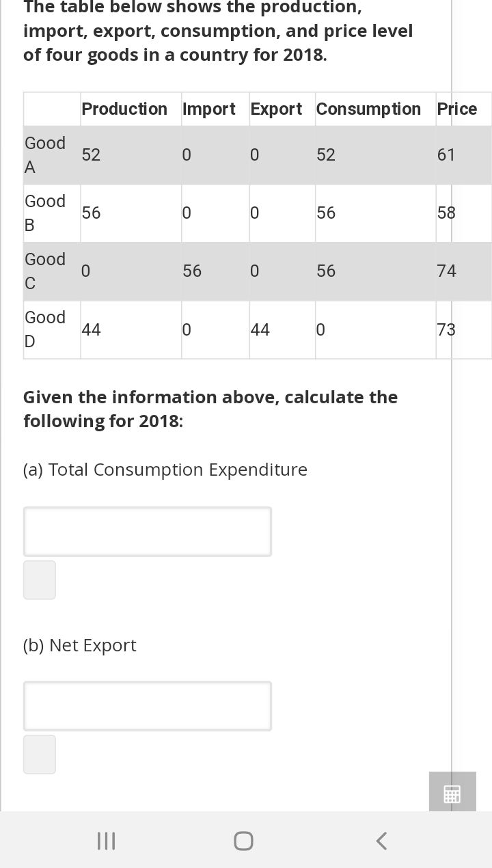Select the cell showing 61 under Price
The image size is (492, 868).
(447, 155)
